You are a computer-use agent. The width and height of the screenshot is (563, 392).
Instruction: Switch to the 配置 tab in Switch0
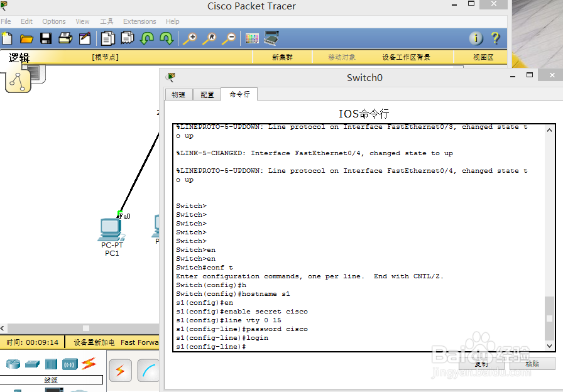[x=207, y=94]
